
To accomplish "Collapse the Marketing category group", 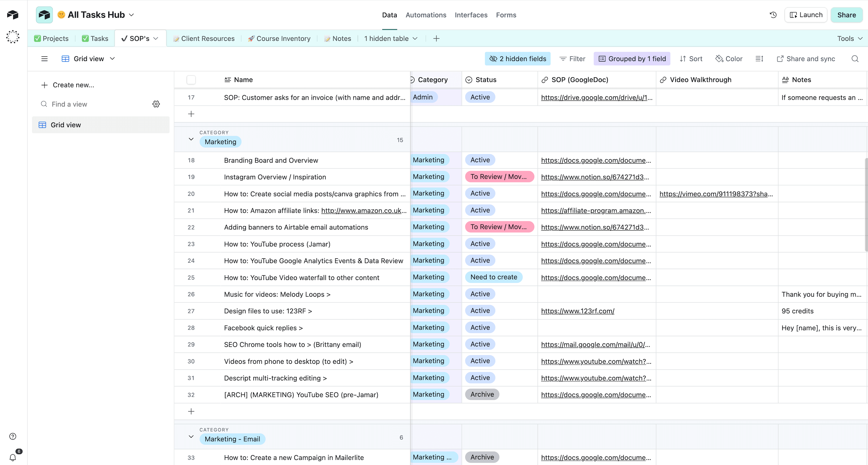I will pos(191,139).
